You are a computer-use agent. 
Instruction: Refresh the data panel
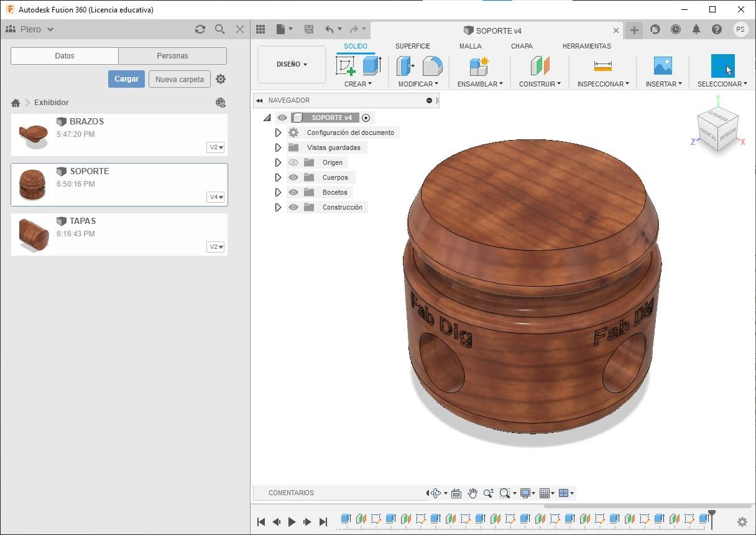point(200,29)
